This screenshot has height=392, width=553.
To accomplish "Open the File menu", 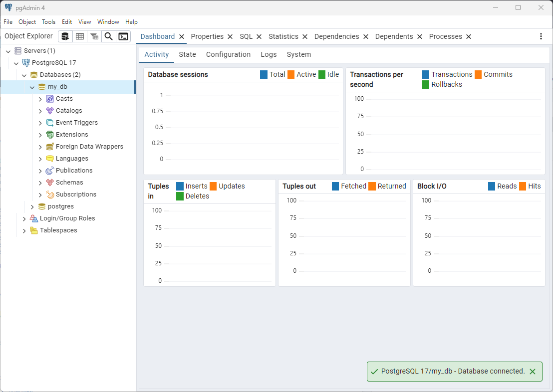I will tap(8, 22).
